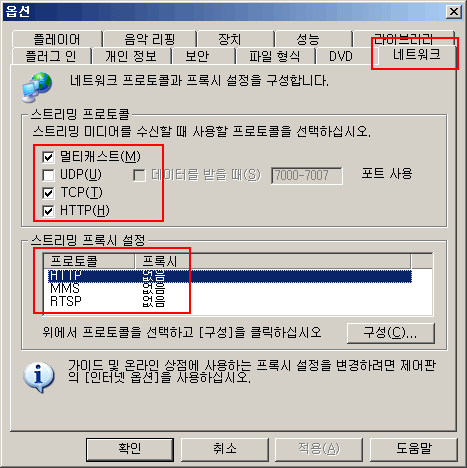The image size is (467, 468).
Task: Confirm with the 확인 button
Action: (x=130, y=449)
